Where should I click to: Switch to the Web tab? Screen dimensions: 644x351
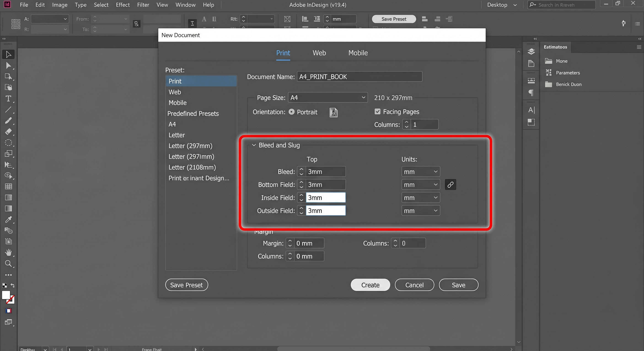[319, 53]
